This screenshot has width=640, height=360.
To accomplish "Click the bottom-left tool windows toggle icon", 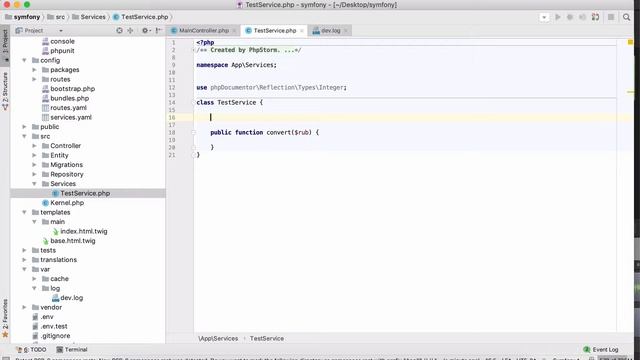I will 5,358.
